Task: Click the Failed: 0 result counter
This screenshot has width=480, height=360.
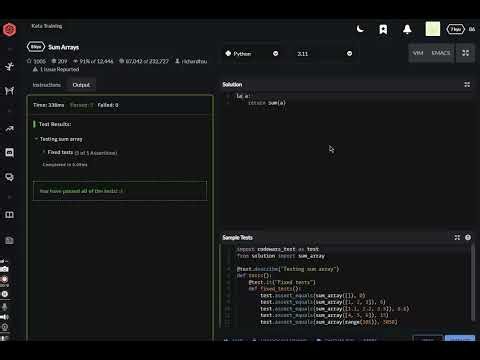Action: [x=108, y=105]
